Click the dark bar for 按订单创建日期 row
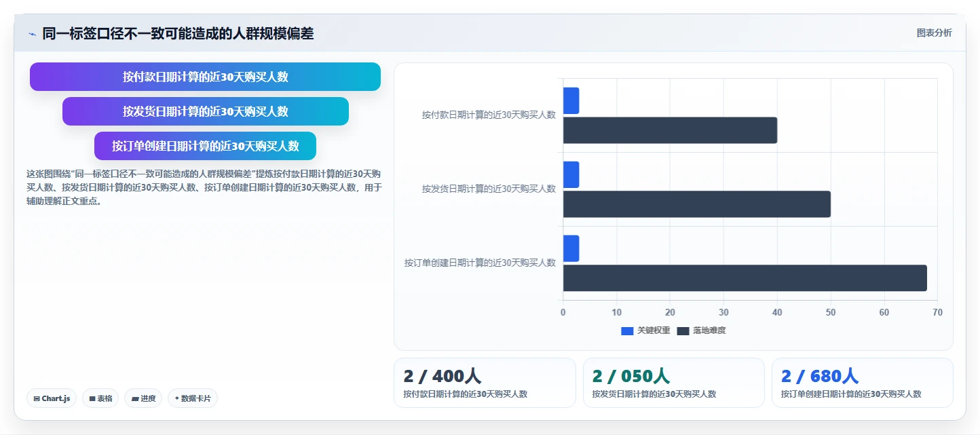980x435 pixels. (745, 278)
